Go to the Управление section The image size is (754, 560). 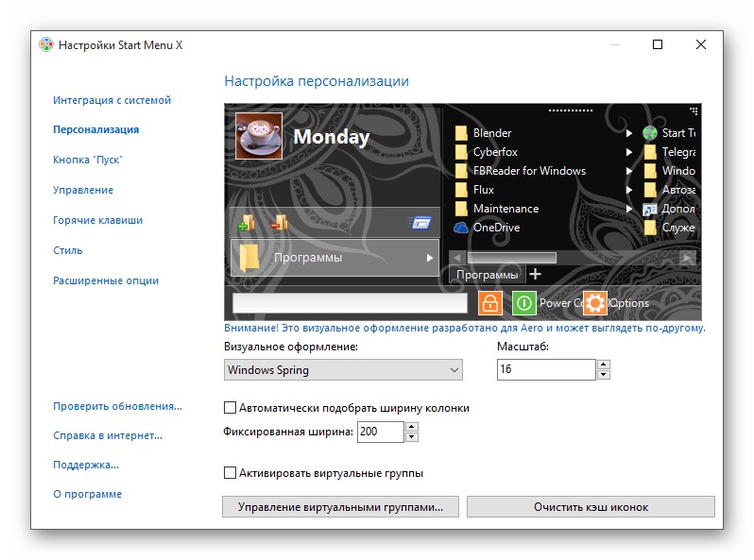83,190
